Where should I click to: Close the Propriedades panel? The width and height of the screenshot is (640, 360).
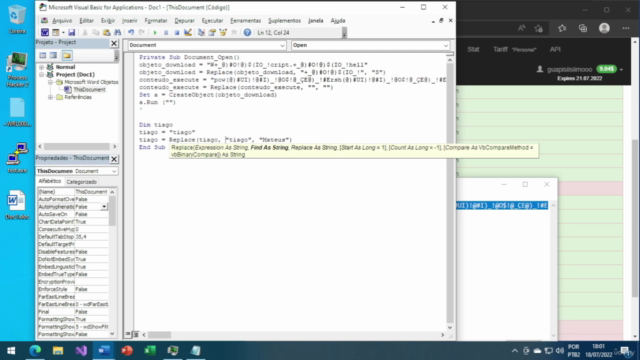114,159
